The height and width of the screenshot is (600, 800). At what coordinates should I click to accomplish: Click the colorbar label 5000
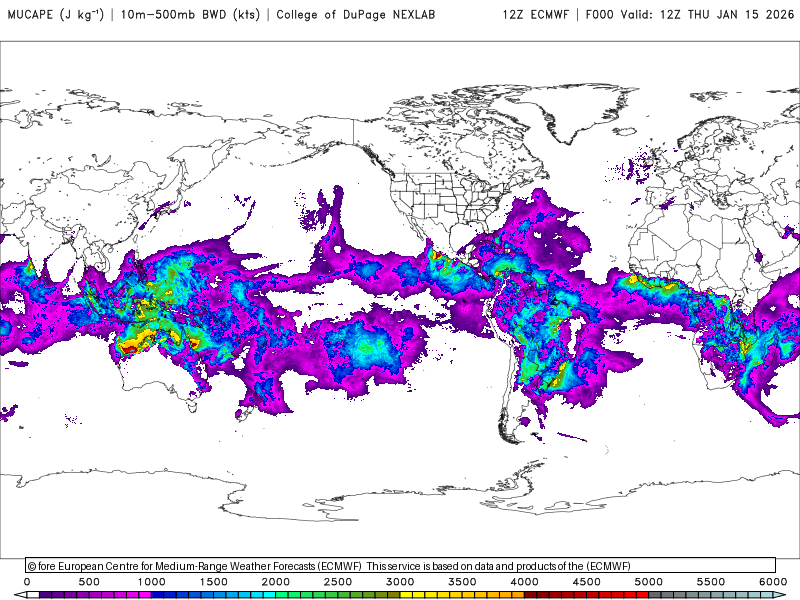pos(649,582)
